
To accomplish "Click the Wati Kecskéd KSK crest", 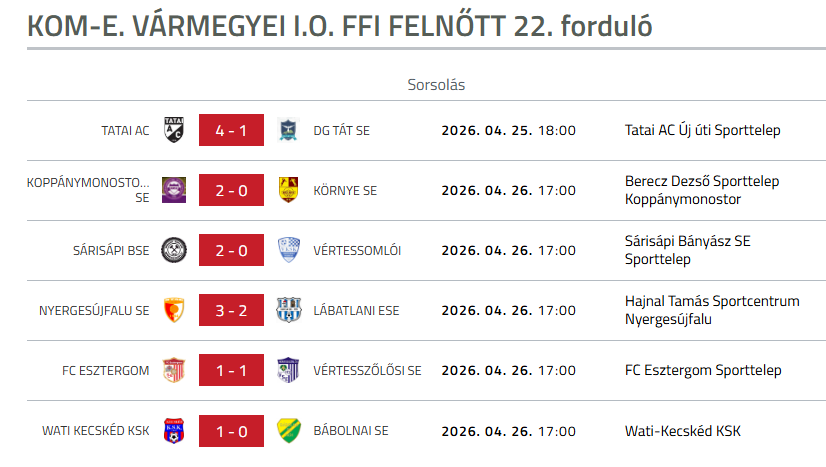I will point(174,431).
